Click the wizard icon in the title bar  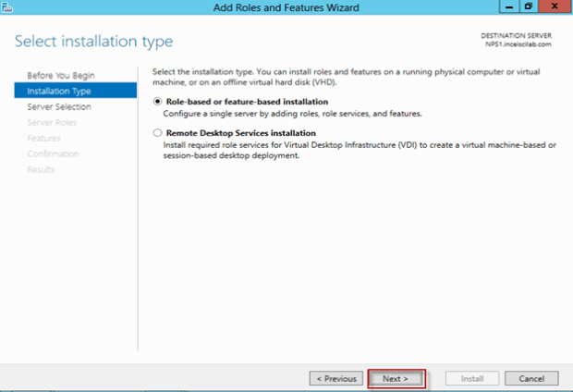pos(7,7)
